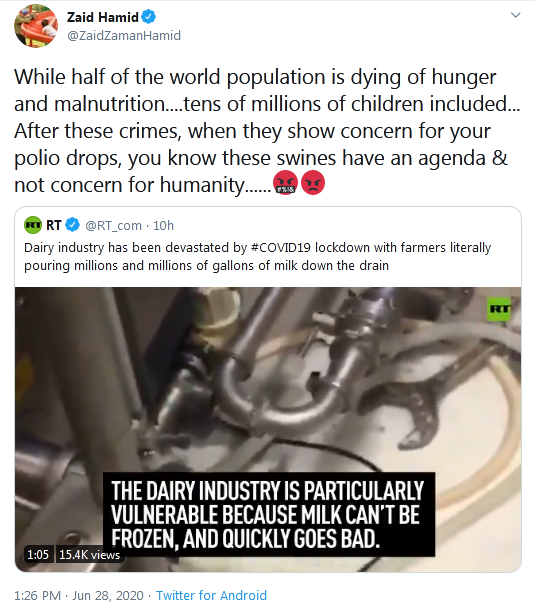
Task: Open the 1:26 PM Jun 28, 2020 timestamp
Action: [x=79, y=595]
